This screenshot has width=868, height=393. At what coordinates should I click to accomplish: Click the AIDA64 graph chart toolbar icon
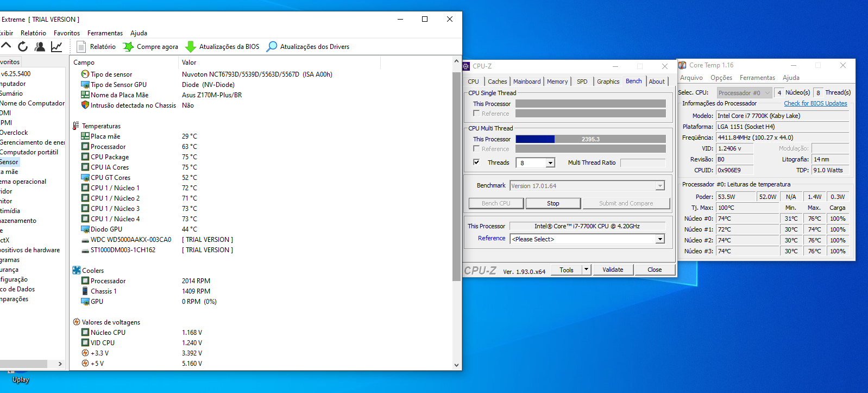56,47
